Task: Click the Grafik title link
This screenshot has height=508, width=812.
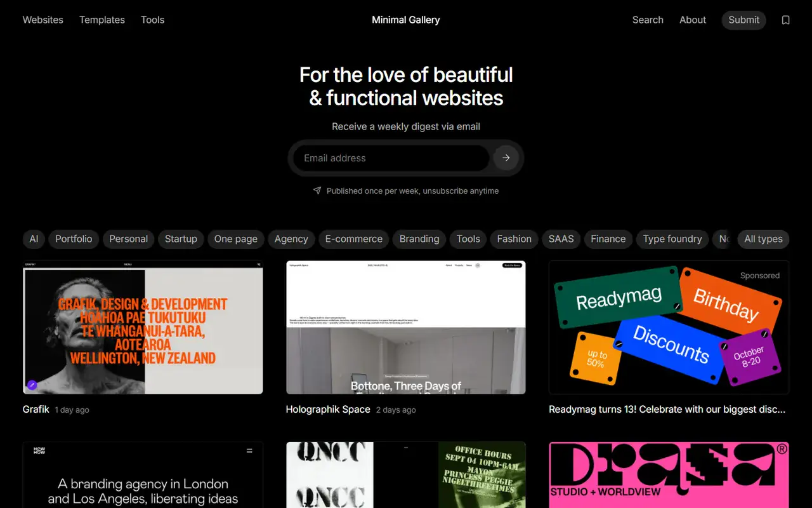Action: pyautogui.click(x=36, y=410)
